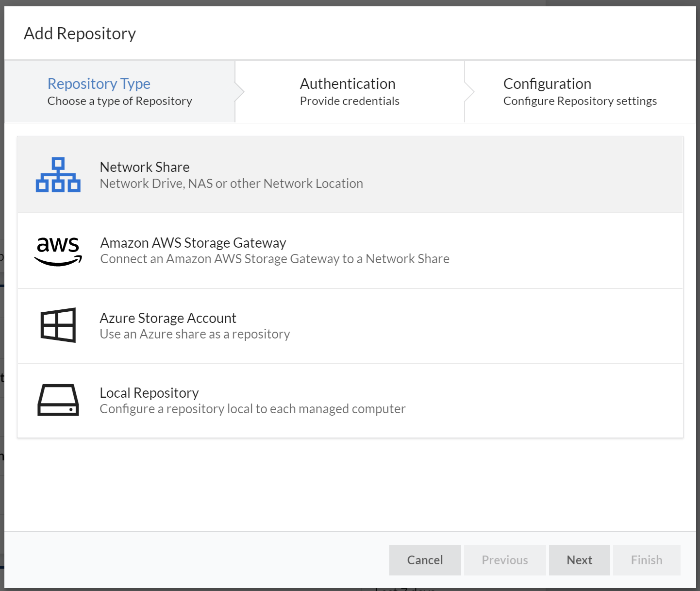Click the Finish button
The width and height of the screenshot is (700, 591).
(x=646, y=560)
